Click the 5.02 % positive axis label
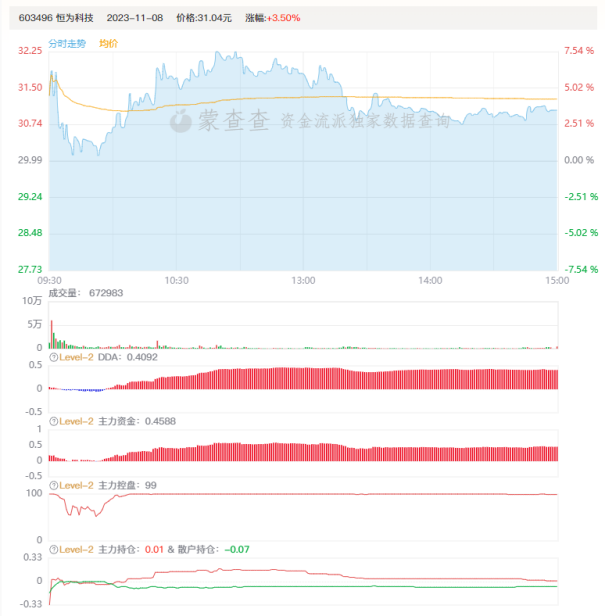Screen dimensions: 605x616 (x=579, y=87)
